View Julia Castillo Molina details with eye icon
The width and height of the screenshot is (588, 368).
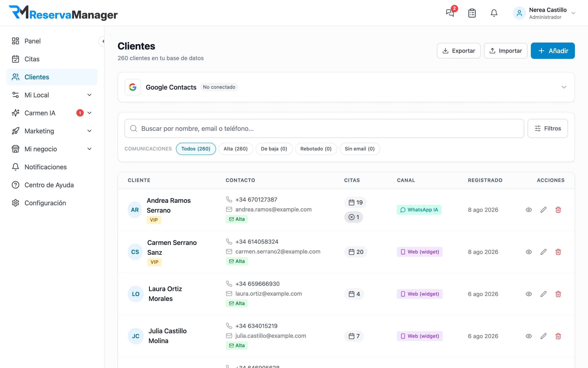tap(528, 336)
